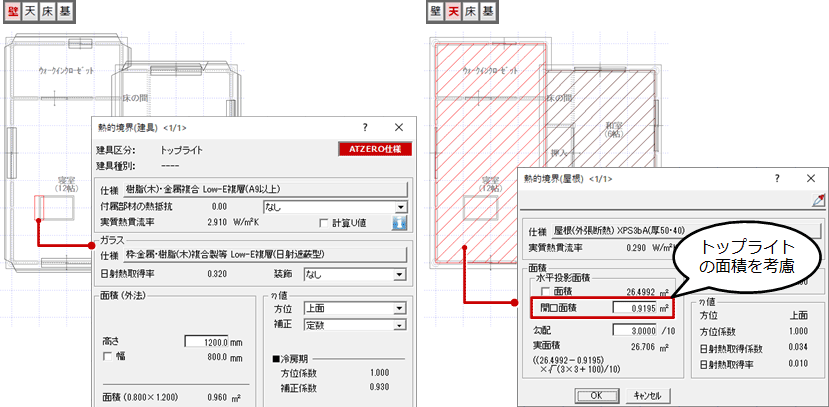Click the 日射熱取得率 0.320 value
Image resolution: width=829 pixels, height=407 pixels.
[218, 274]
